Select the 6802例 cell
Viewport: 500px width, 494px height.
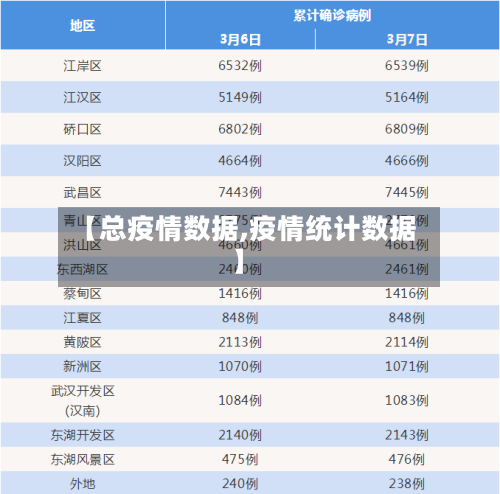pyautogui.click(x=240, y=129)
